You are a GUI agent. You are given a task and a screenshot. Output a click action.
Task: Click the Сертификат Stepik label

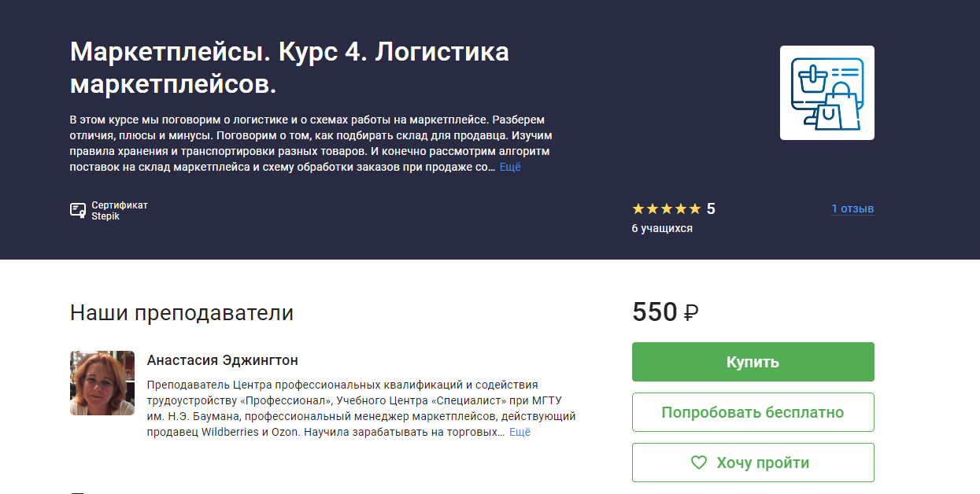(x=119, y=210)
